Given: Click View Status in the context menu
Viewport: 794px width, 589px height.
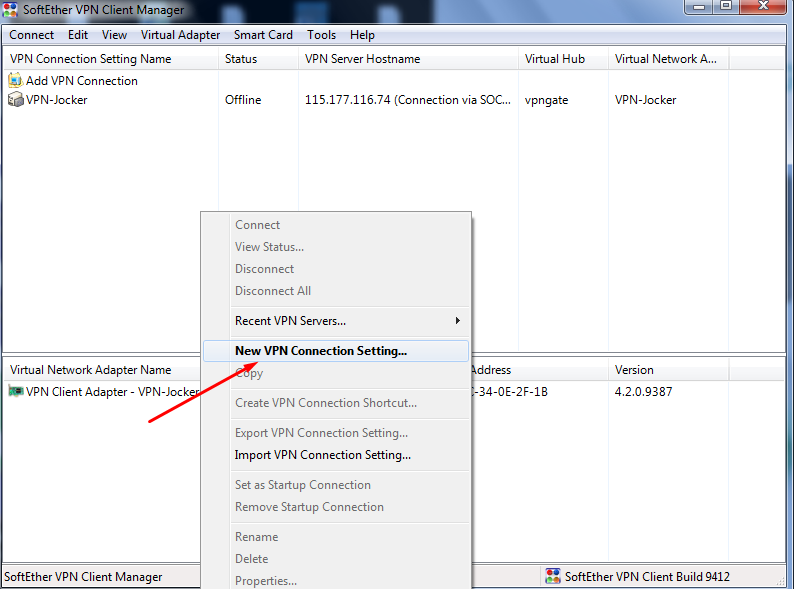Looking at the screenshot, I should point(336,247).
